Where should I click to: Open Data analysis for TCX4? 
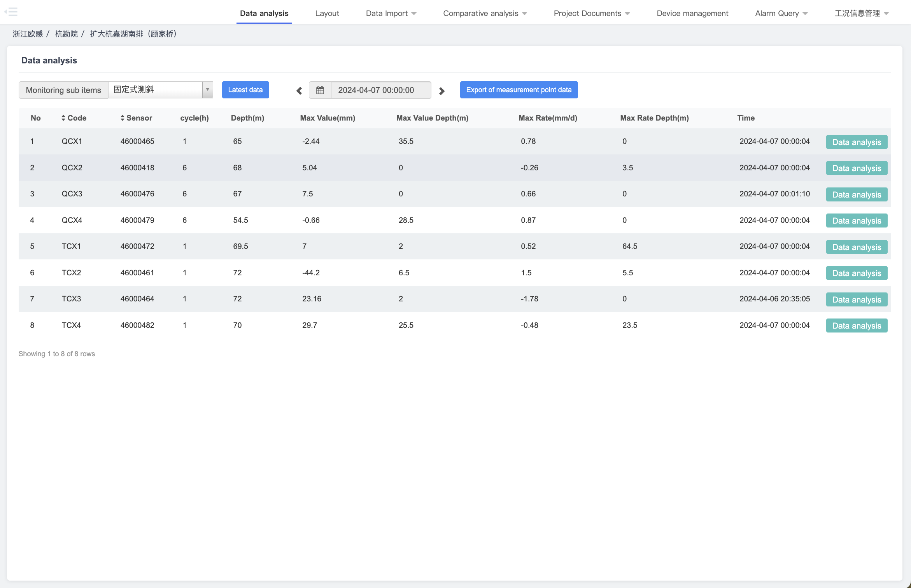click(857, 325)
